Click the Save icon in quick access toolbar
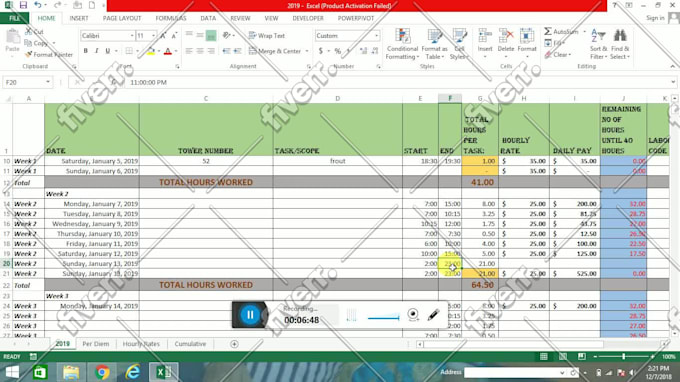The image size is (680, 382). (23, 5)
